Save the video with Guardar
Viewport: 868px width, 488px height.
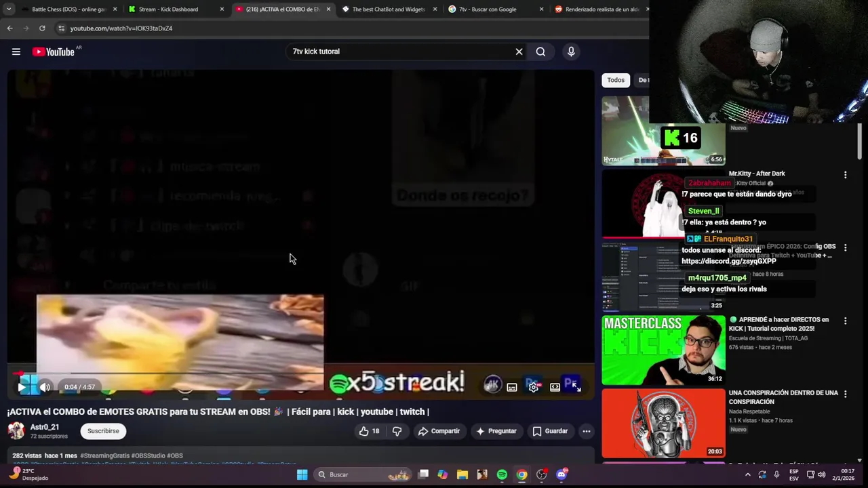click(x=550, y=431)
